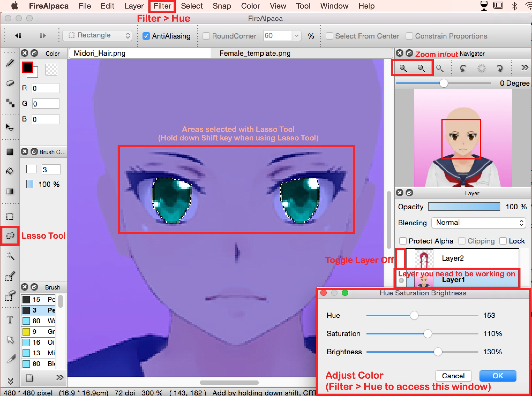Select the Text tool
Viewport: 532px width, 396px height.
pyautogui.click(x=10, y=320)
